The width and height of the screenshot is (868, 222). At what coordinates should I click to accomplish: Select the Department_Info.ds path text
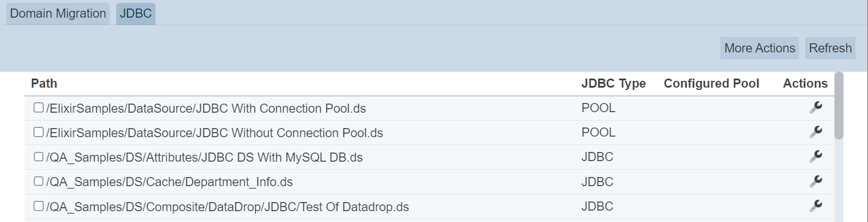[x=170, y=182]
